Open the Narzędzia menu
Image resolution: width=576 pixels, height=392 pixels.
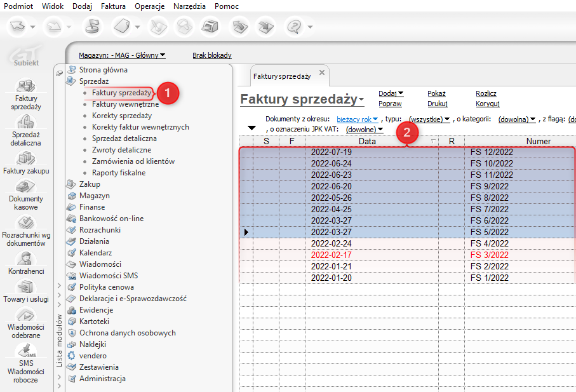click(191, 6)
